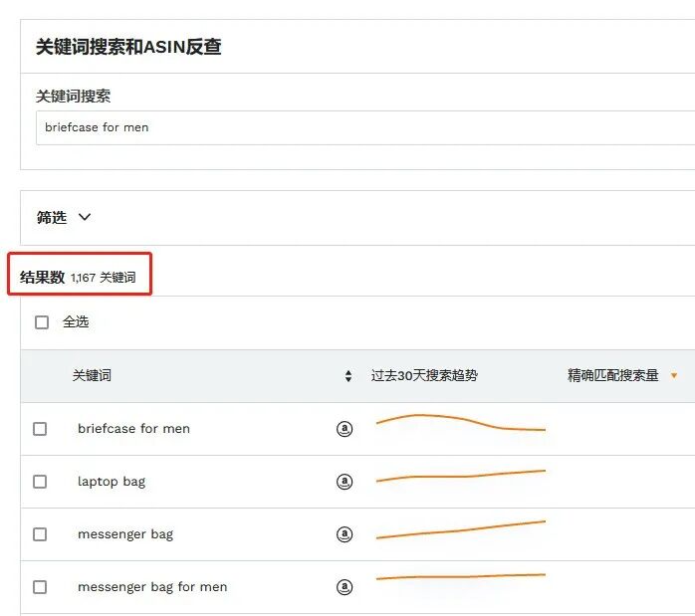The height and width of the screenshot is (616, 695).
Task: Check the messenger bag row checkbox
Action: [40, 534]
